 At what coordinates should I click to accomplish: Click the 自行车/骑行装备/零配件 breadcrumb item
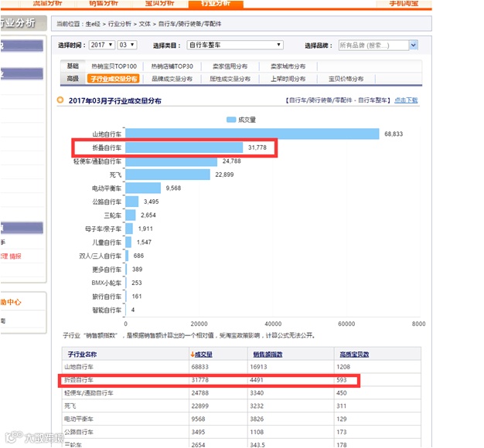pos(189,24)
